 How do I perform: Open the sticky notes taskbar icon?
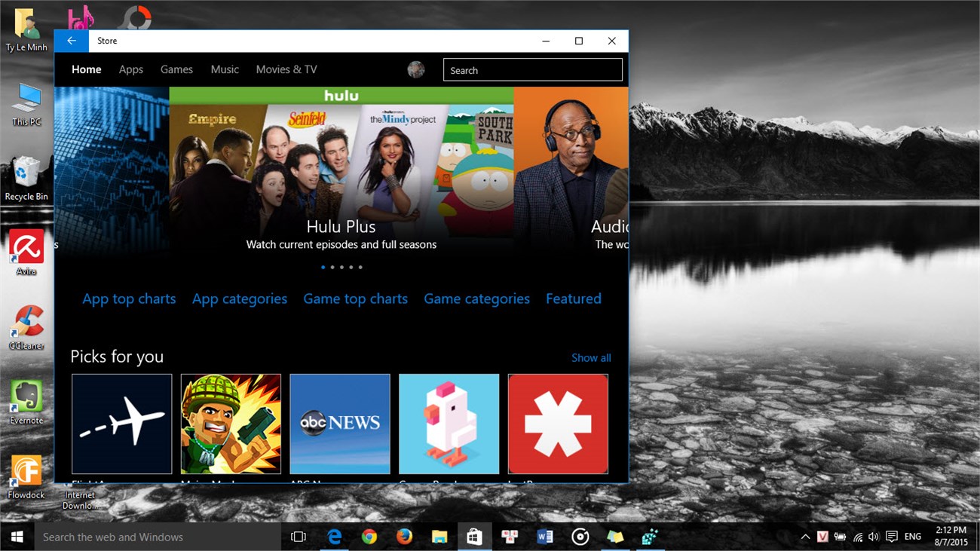[615, 537]
